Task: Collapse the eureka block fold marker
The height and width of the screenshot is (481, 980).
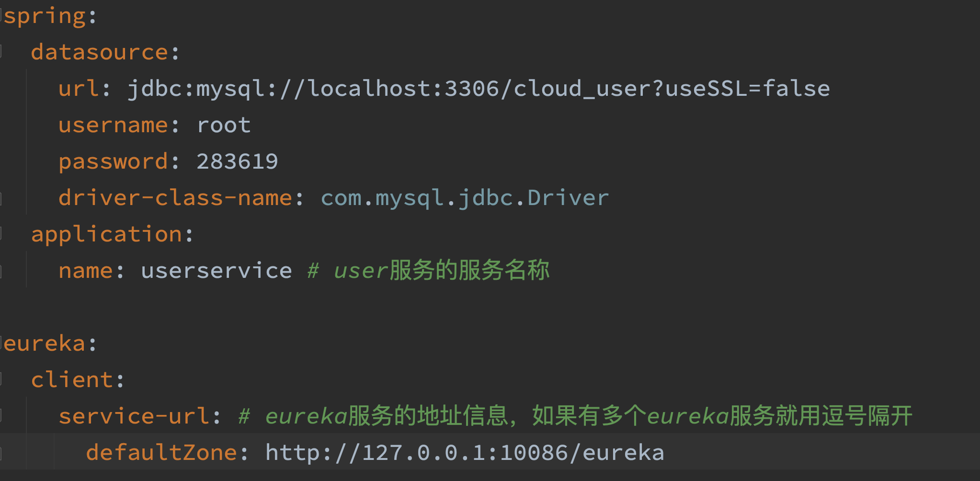Action: click(x=2, y=344)
